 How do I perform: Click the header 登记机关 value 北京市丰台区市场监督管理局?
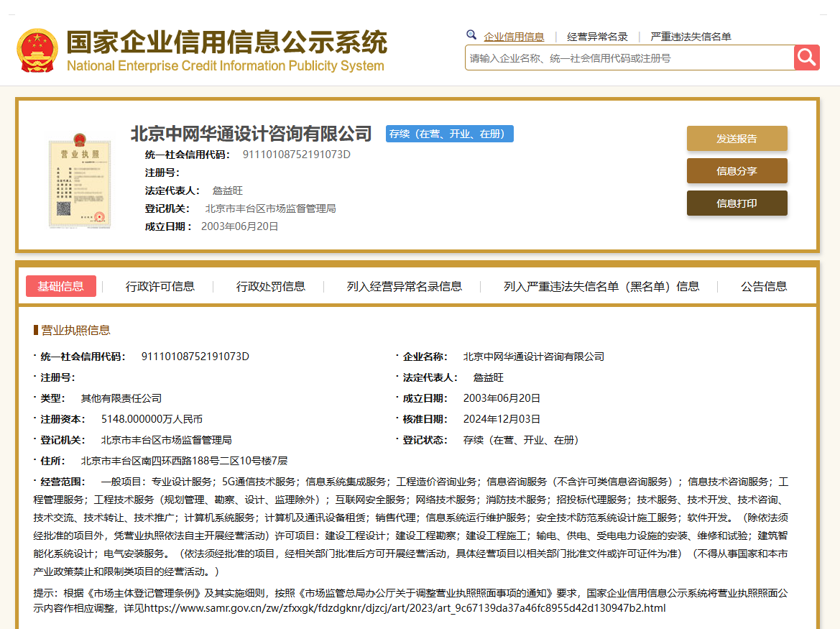(x=270, y=208)
